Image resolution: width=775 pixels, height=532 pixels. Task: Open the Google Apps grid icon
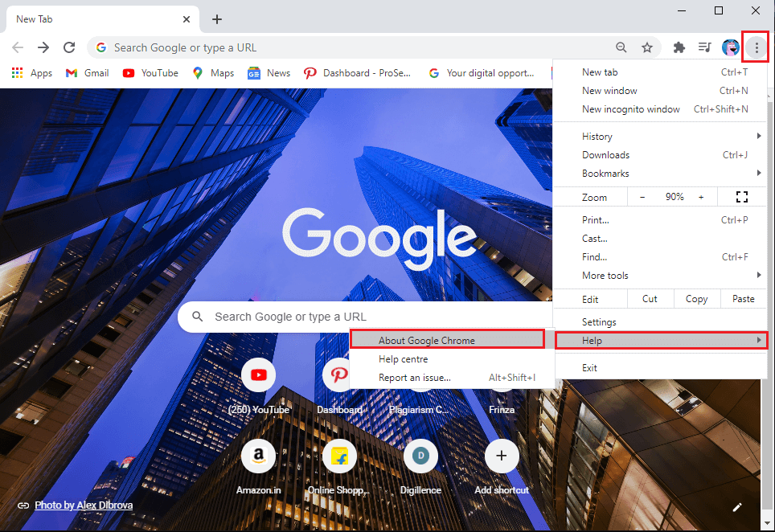point(16,72)
